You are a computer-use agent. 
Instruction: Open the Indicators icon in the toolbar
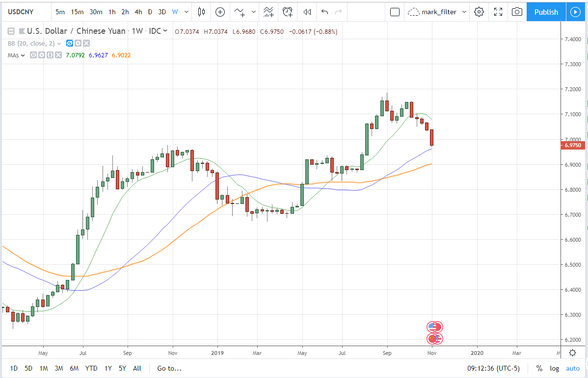[x=240, y=12]
